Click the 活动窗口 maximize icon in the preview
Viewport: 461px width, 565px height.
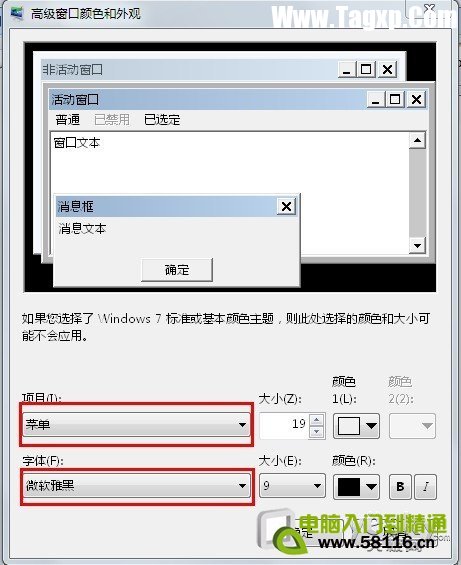395,99
